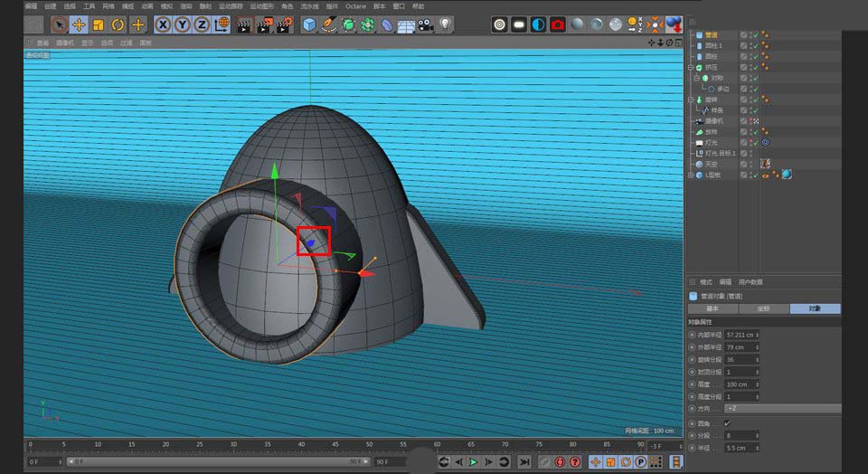The width and height of the screenshot is (868, 474).
Task: Play the animation forward
Action: point(473,462)
